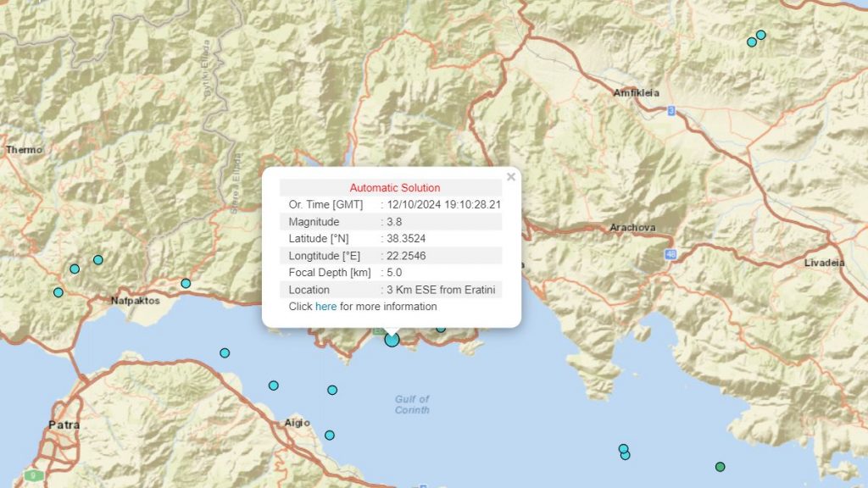Close the earthquake info popup

click(x=510, y=177)
